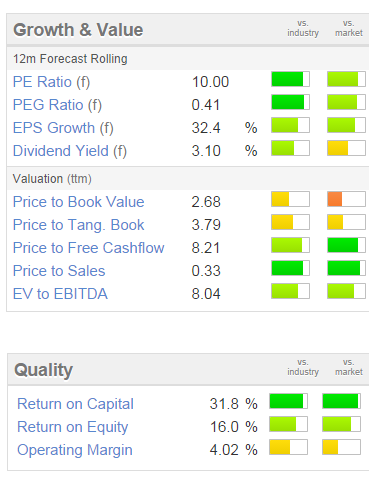
Task: Click the Price to Free Cashflow link
Action: [x=88, y=248]
